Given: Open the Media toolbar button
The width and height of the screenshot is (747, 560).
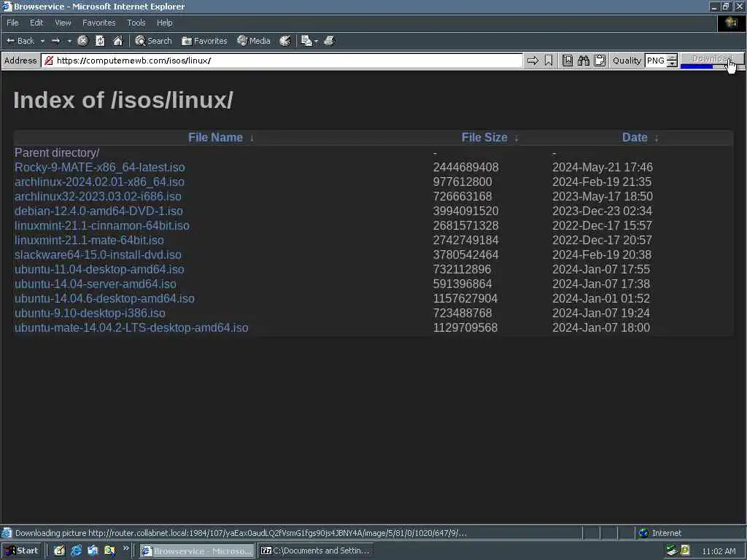Looking at the screenshot, I should coord(254,41).
